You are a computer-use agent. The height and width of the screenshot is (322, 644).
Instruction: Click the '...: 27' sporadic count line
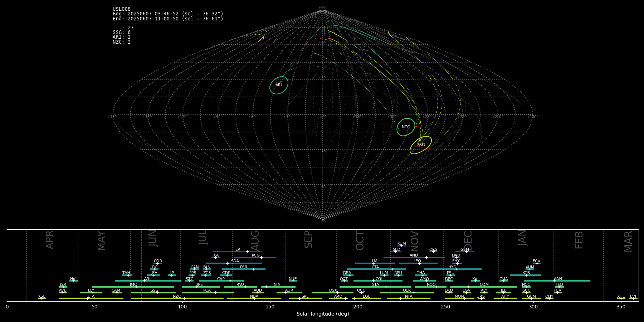click(x=123, y=28)
